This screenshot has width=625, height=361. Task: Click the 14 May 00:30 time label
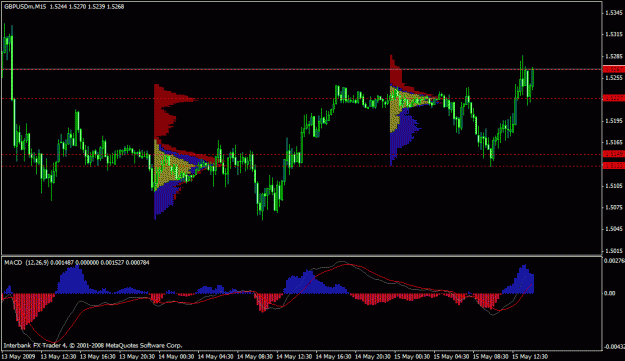tap(177, 357)
